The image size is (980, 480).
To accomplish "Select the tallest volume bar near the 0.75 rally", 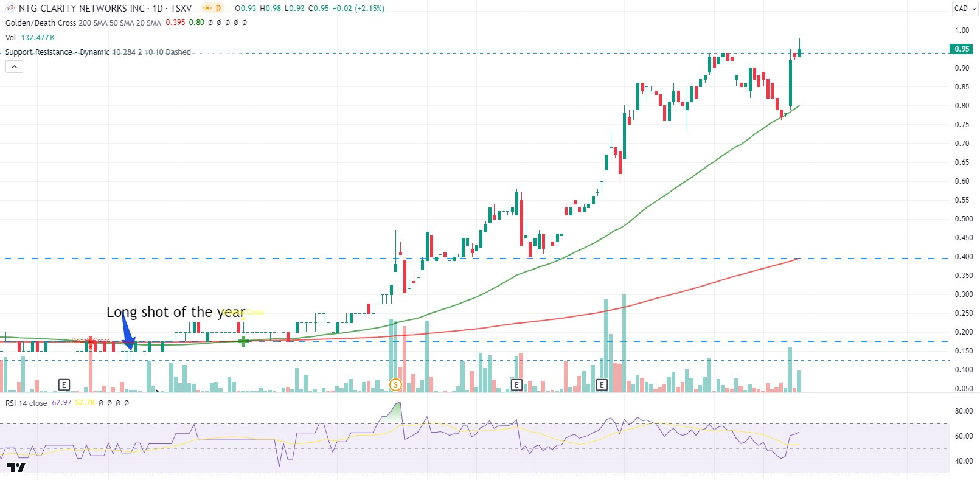I will tap(624, 343).
